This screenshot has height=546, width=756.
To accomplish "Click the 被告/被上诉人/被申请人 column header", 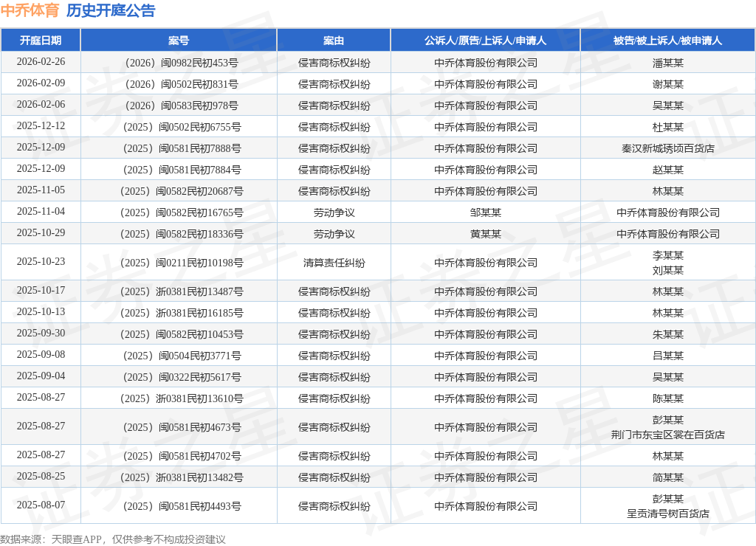I will point(667,41).
